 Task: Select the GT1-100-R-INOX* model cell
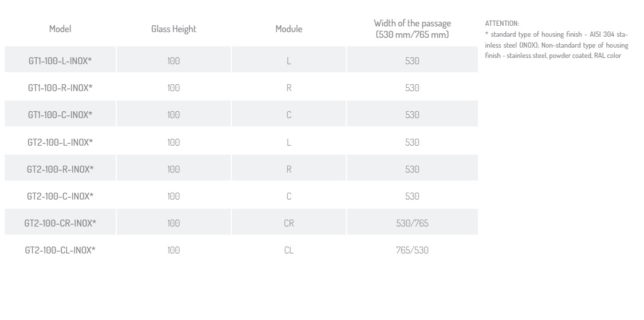coord(60,87)
